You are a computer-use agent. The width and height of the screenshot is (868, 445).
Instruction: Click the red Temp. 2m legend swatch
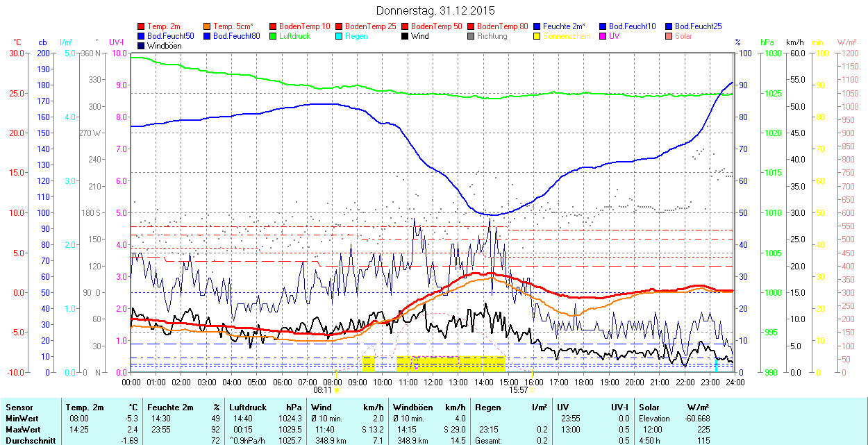pos(142,26)
